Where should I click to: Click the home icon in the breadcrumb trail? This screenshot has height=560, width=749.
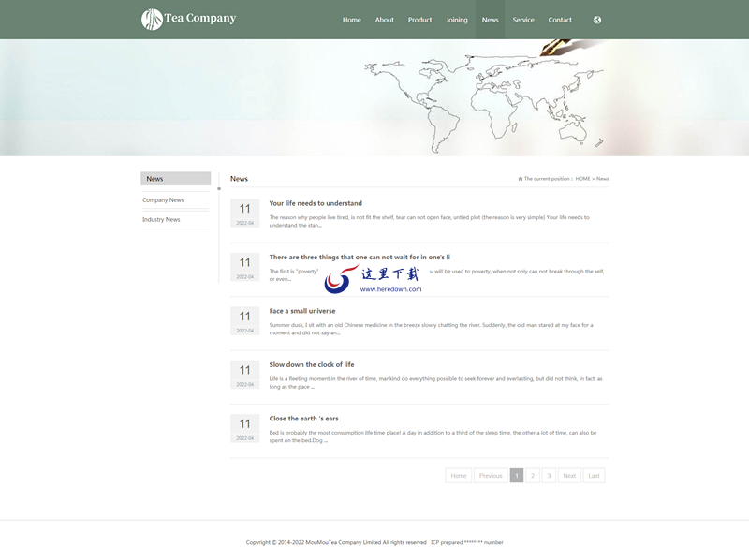(521, 177)
